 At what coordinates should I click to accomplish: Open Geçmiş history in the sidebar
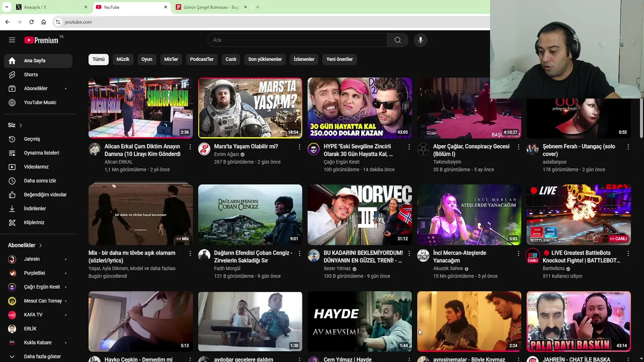click(38, 139)
